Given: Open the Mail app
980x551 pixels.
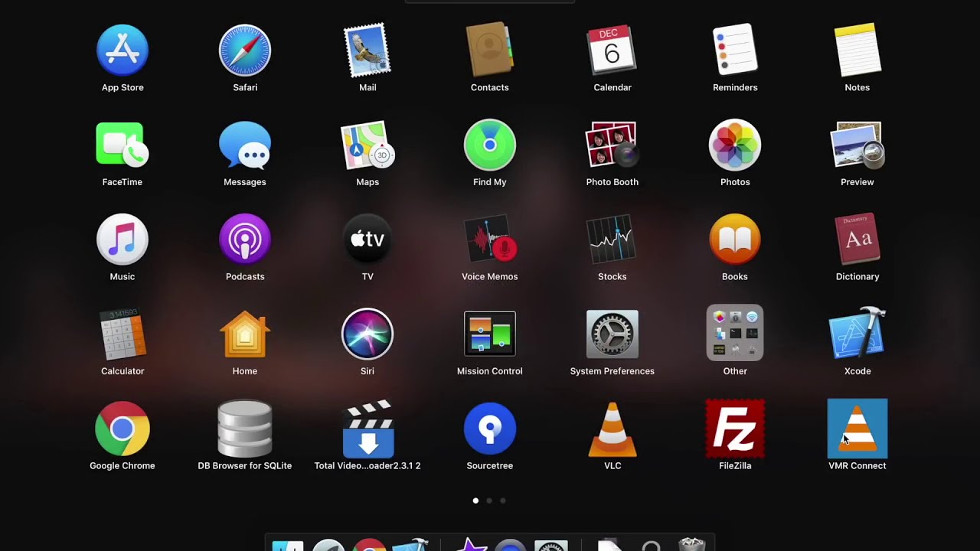Looking at the screenshot, I should (x=367, y=51).
